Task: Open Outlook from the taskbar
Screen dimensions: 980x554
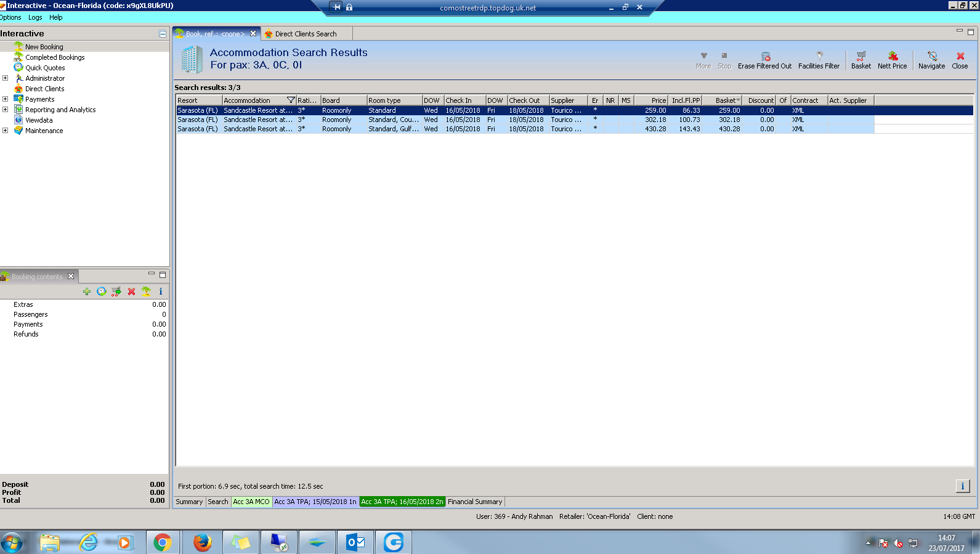Action: [x=355, y=542]
